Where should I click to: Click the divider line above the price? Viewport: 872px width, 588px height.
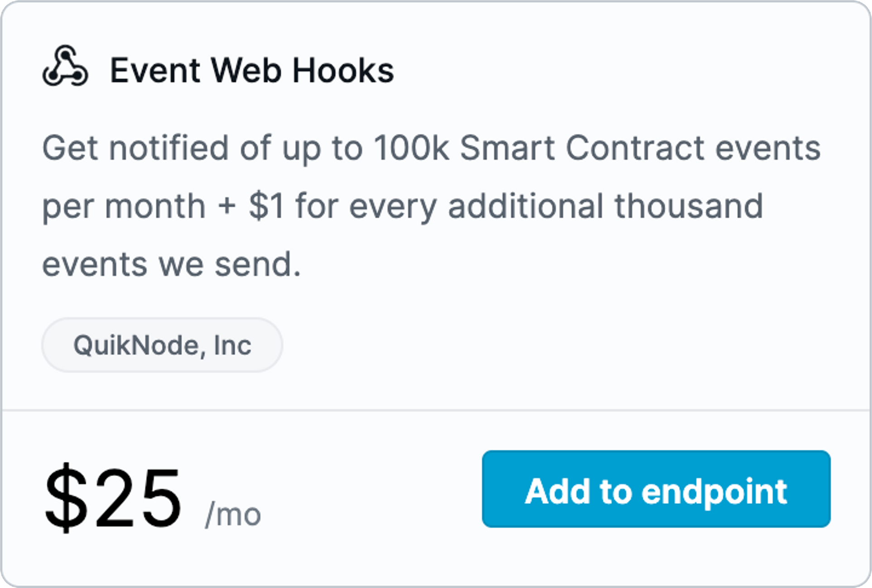(436, 410)
